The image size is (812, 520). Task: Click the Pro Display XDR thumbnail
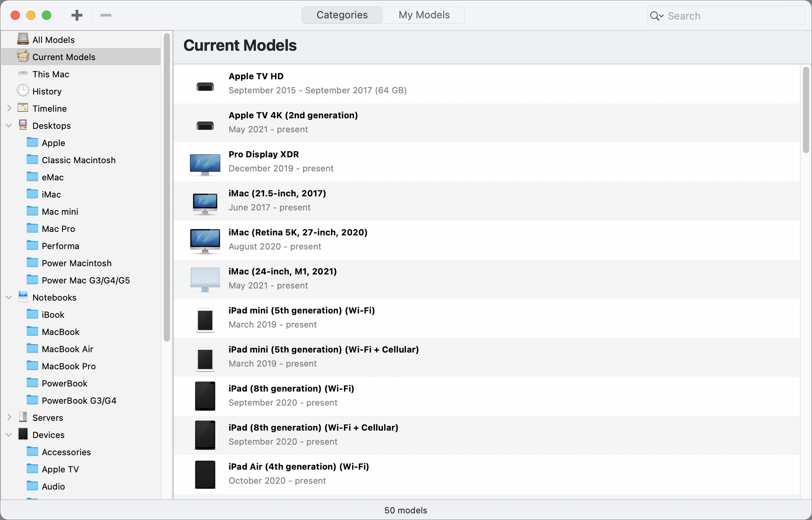point(205,164)
